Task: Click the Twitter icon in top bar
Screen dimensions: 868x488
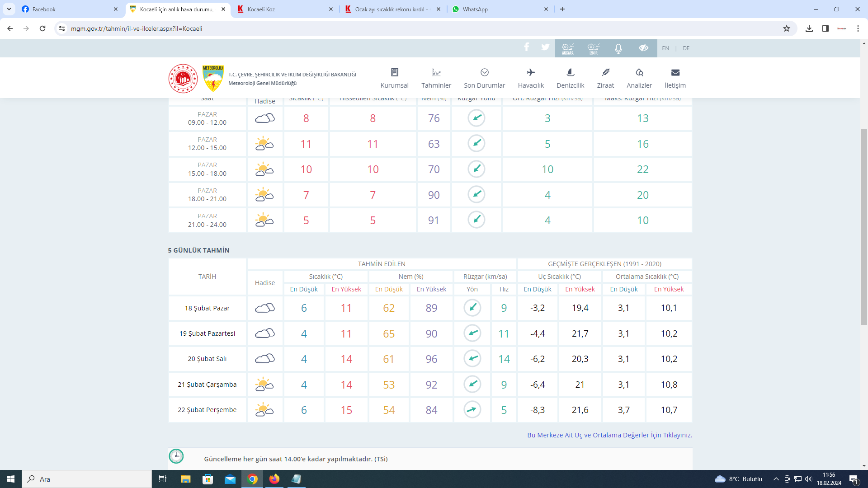Action: (546, 47)
